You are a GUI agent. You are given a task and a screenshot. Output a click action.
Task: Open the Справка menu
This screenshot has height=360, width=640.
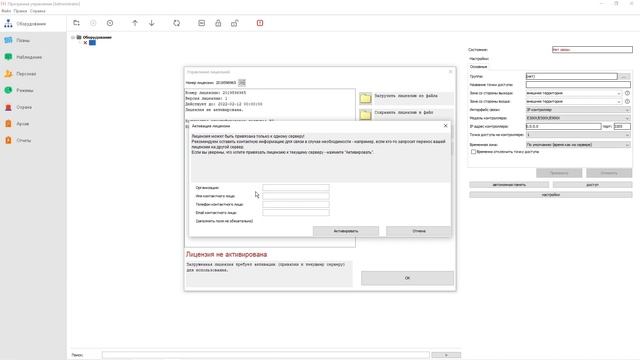pos(38,11)
